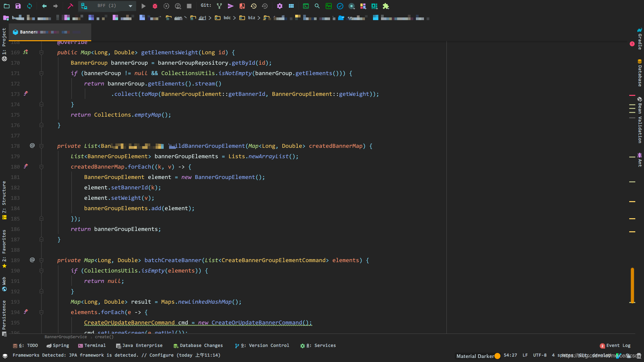Collapse the getElementsWeight method at line 169
The width and height of the screenshot is (644, 362).
click(x=41, y=53)
